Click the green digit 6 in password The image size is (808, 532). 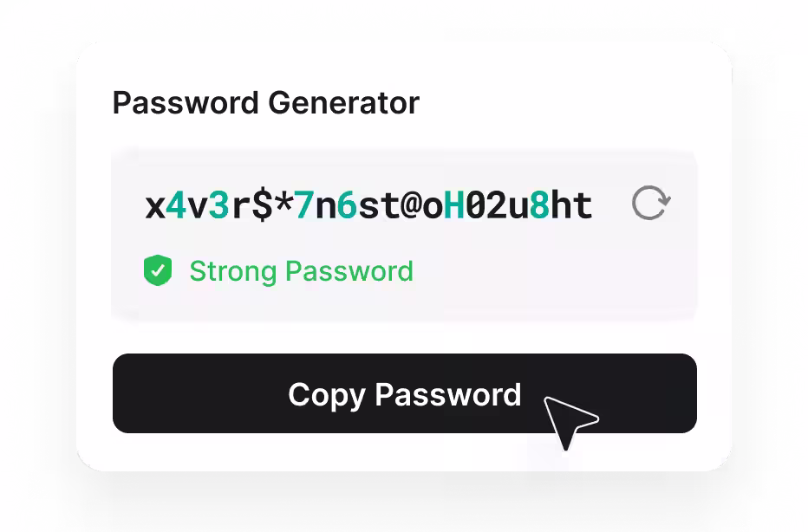coord(348,205)
